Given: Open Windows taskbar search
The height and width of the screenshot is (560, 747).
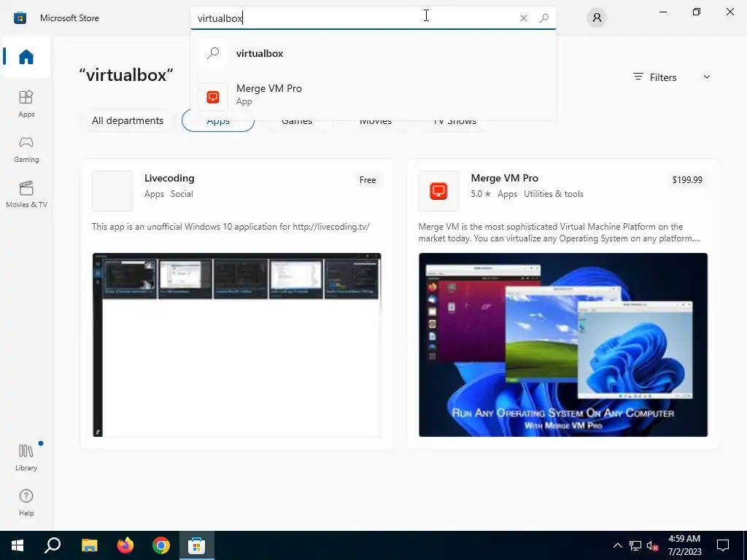Looking at the screenshot, I should (53, 545).
